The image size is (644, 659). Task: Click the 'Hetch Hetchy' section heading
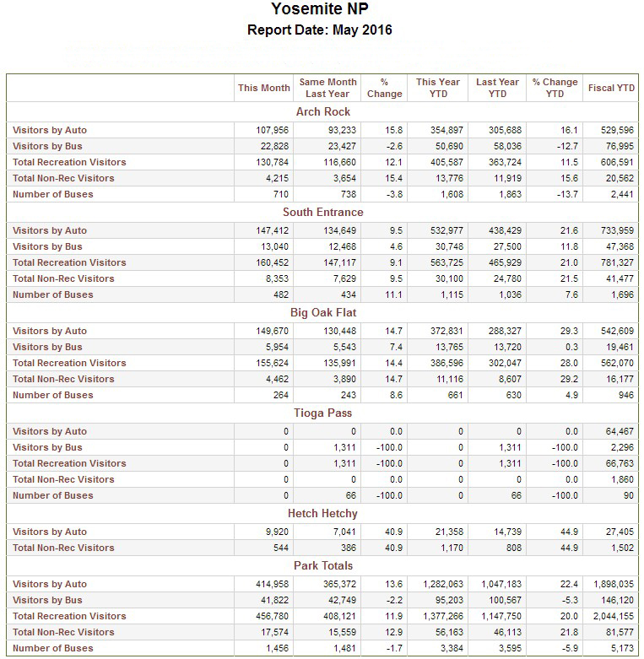(x=322, y=514)
